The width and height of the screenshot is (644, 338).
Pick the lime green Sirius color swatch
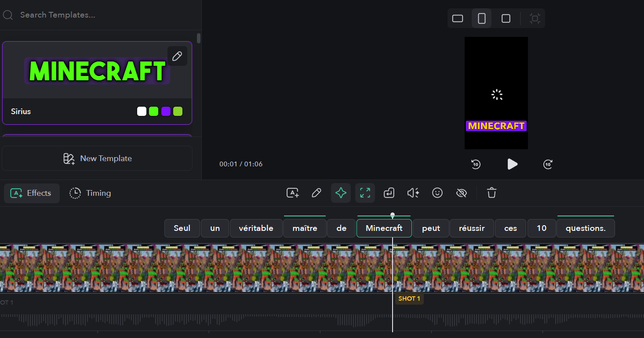point(178,111)
